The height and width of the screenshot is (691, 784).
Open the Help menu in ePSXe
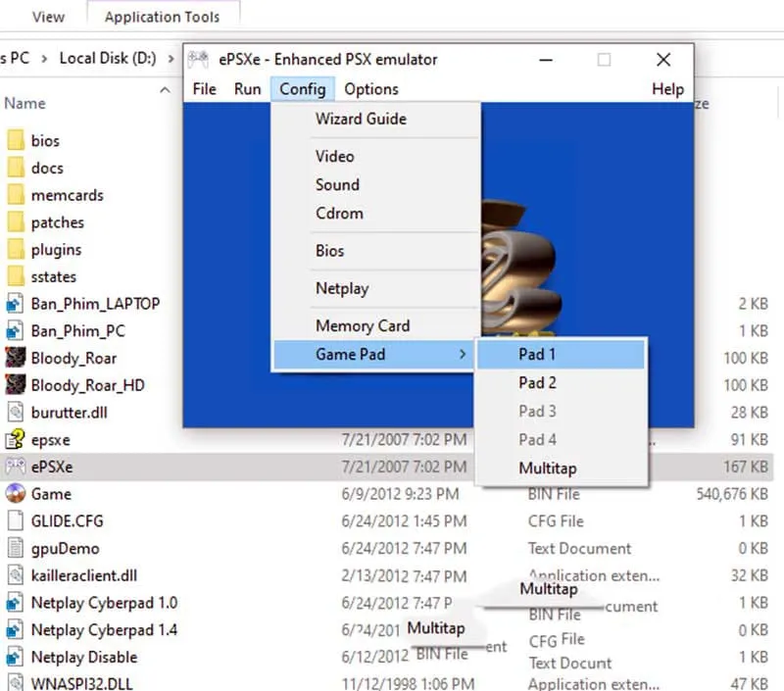[x=667, y=89]
